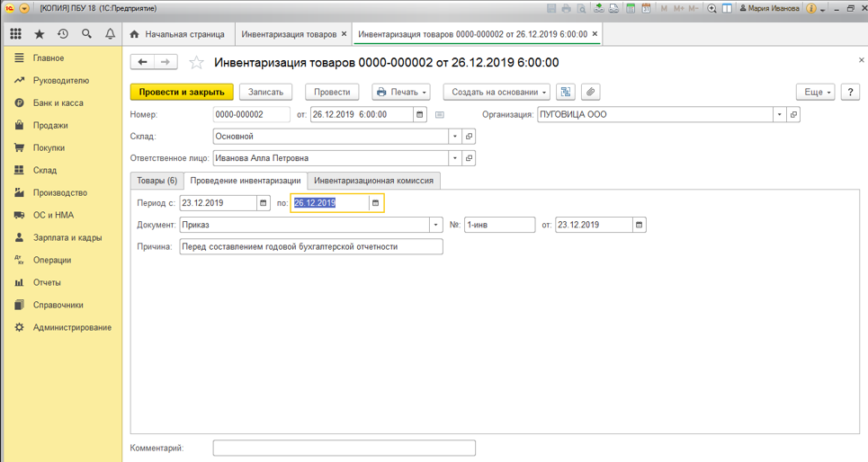Click the search magnifier icon
Viewport: 868px width, 462px height.
(x=86, y=34)
